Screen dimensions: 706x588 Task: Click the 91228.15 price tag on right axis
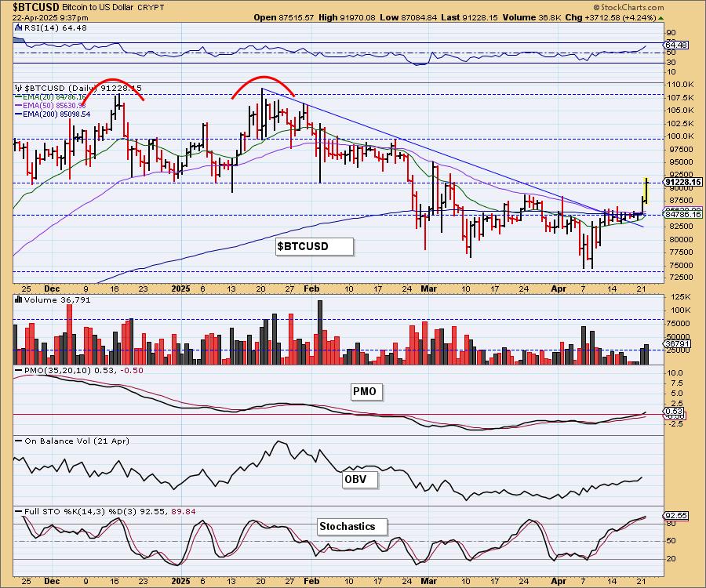point(683,182)
